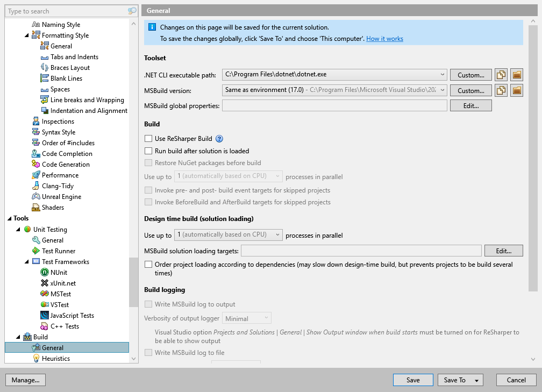Follow the How it works link
The image size is (542, 392).
coord(384,39)
